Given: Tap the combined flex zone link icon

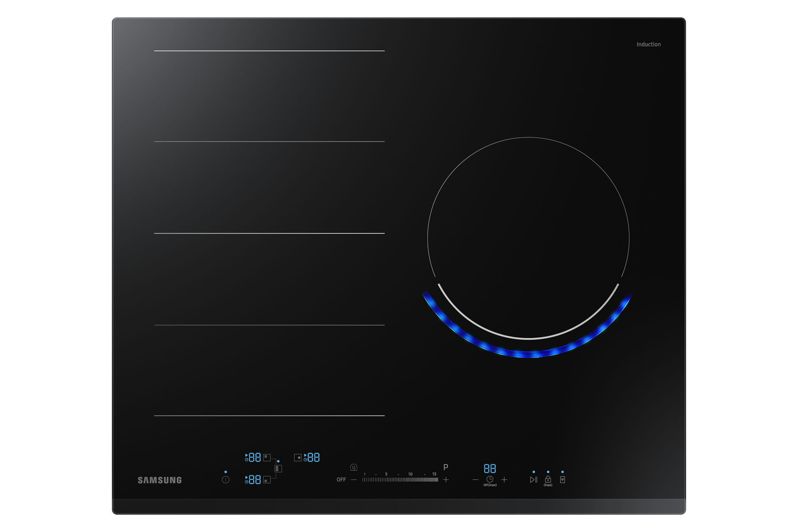Looking at the screenshot, I should coord(278,468).
